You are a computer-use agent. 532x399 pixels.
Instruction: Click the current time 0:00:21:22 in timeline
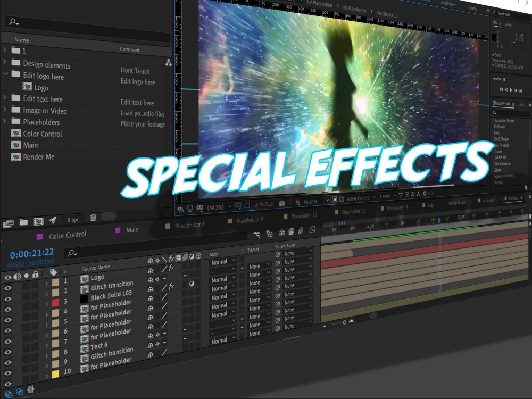tap(31, 253)
